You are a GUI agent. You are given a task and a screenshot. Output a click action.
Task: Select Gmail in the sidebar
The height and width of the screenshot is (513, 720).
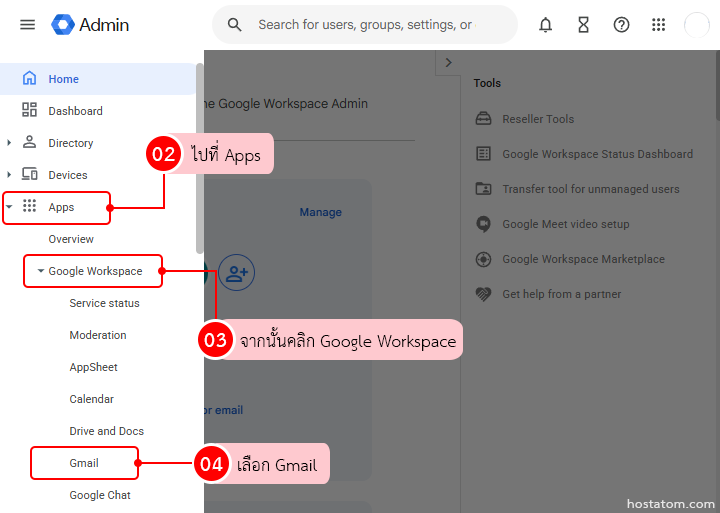click(x=84, y=463)
